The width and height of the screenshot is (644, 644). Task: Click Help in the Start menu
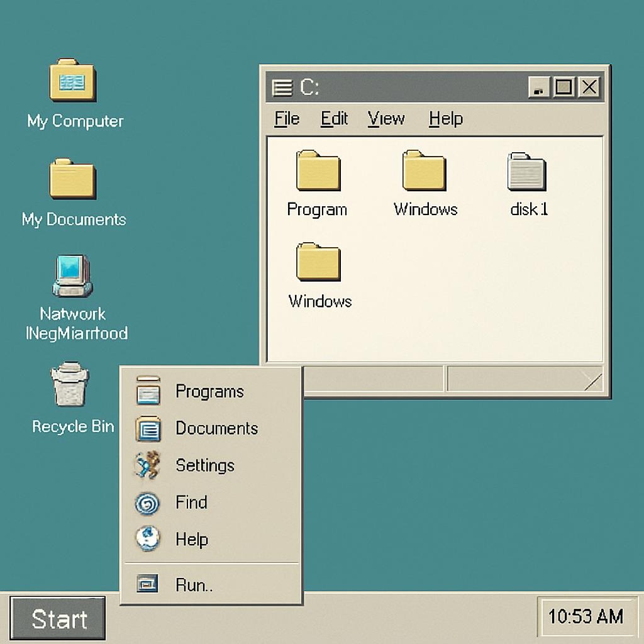pos(191,540)
